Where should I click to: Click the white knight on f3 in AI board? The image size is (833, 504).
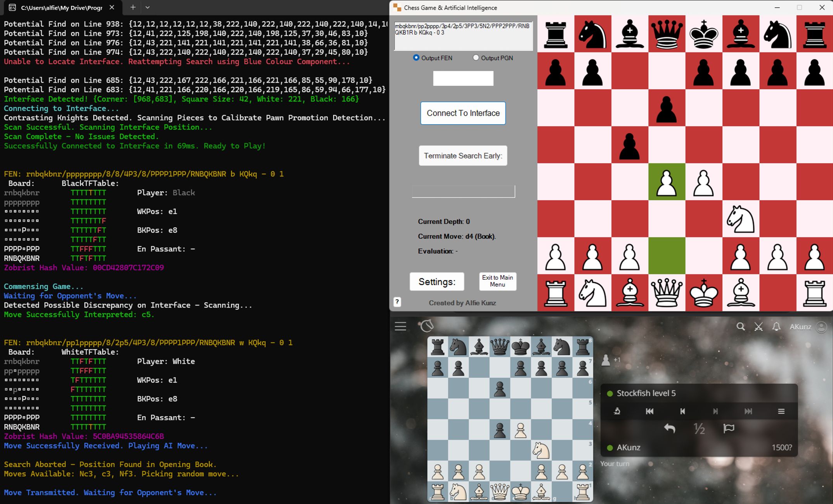point(741,219)
